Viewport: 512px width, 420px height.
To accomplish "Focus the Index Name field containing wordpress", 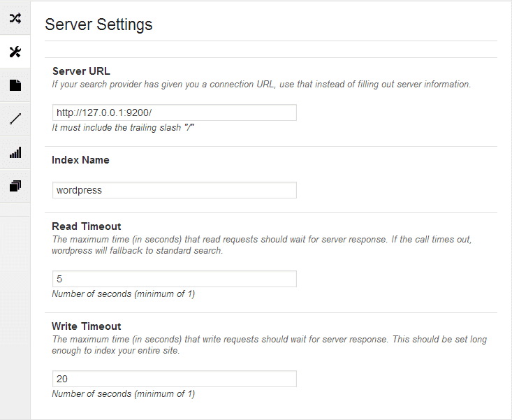I will tap(175, 190).
